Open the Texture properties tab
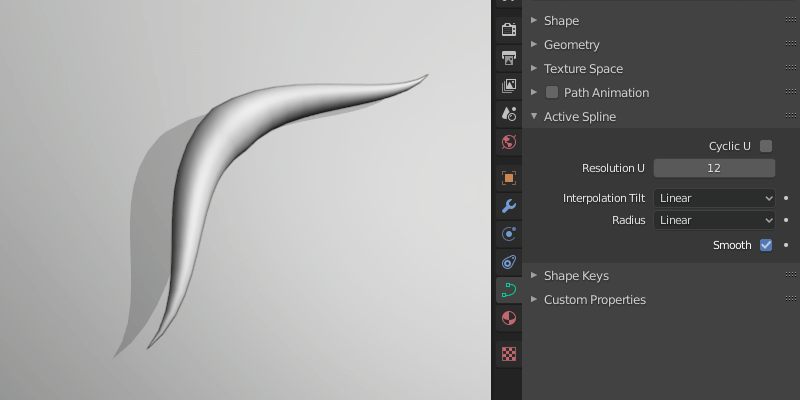Viewport: 800px width, 400px height. tap(509, 354)
